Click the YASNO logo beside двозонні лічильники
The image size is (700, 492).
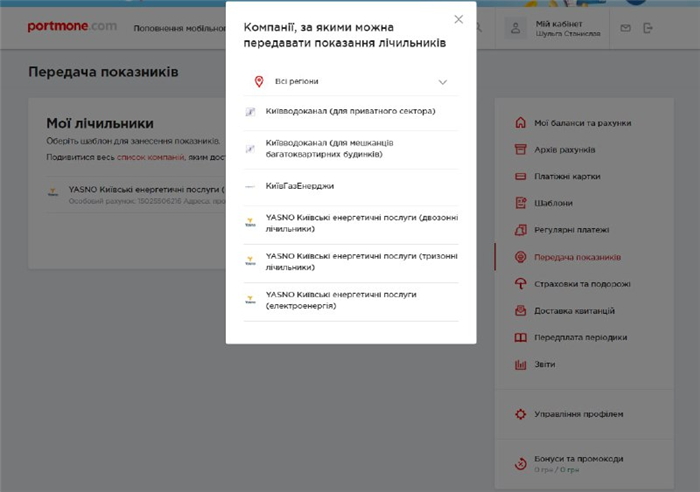[x=250, y=222]
